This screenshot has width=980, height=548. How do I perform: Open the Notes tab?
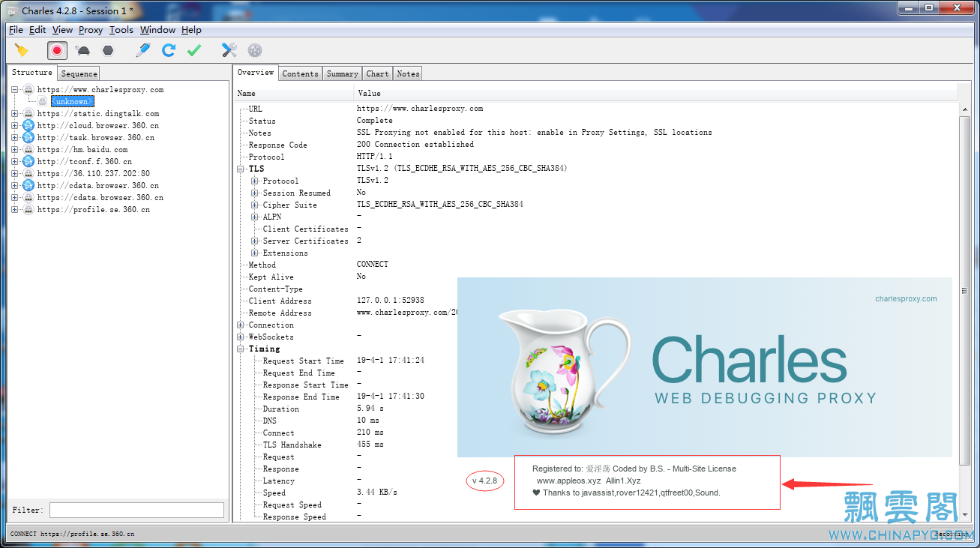tap(408, 73)
